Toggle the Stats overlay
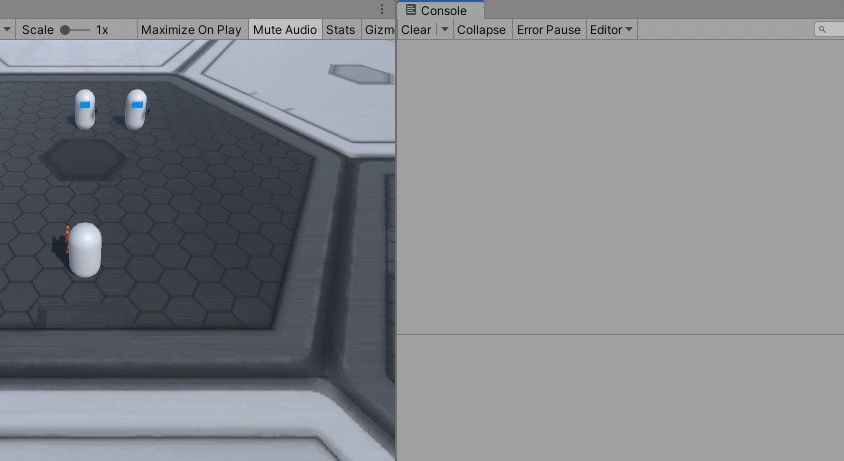The image size is (844, 461). (x=341, y=30)
